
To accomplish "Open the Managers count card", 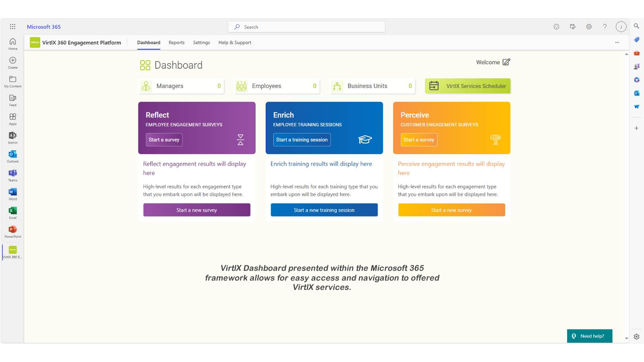I will click(x=181, y=86).
